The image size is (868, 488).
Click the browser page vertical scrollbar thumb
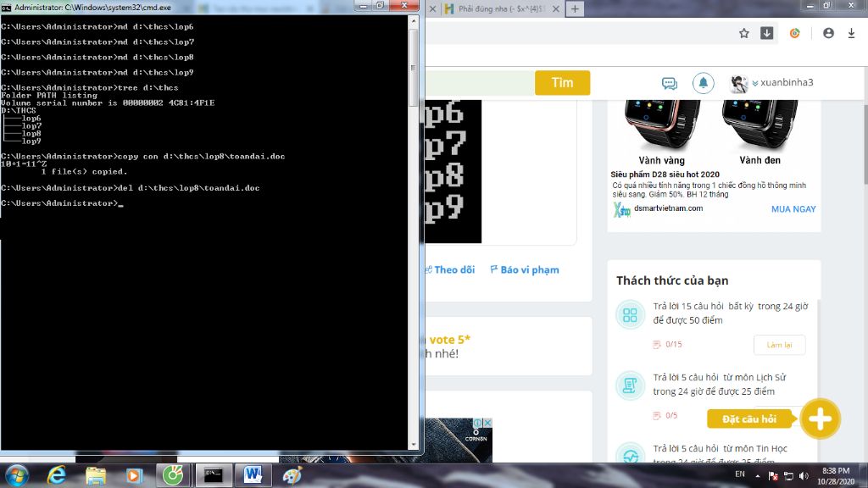[x=865, y=147]
